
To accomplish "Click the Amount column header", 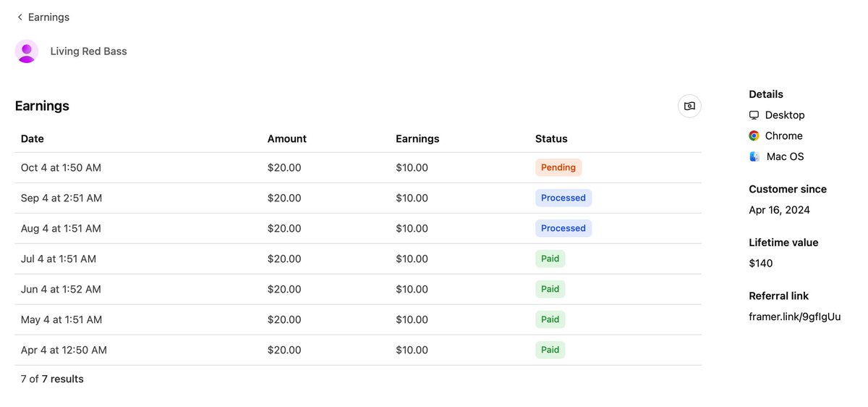I will pos(287,139).
